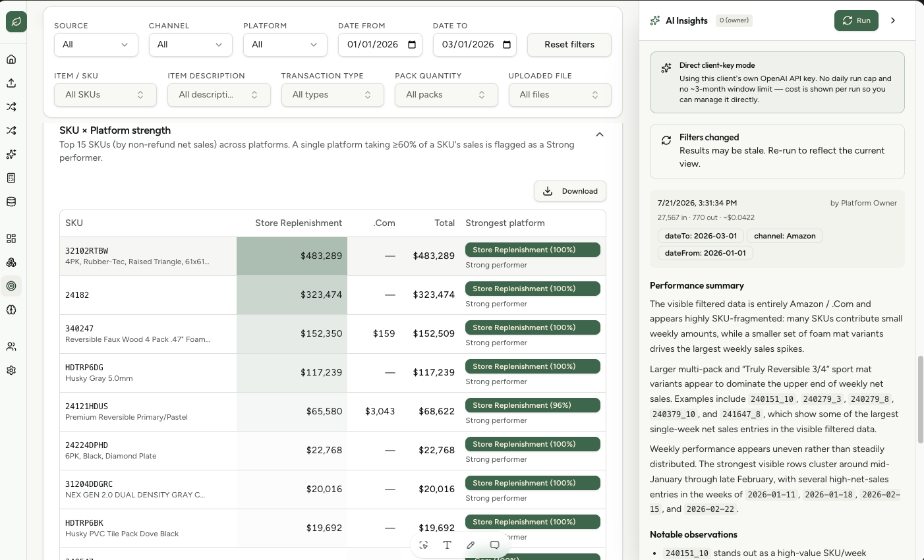Open the Home icon in sidebar

11,59
